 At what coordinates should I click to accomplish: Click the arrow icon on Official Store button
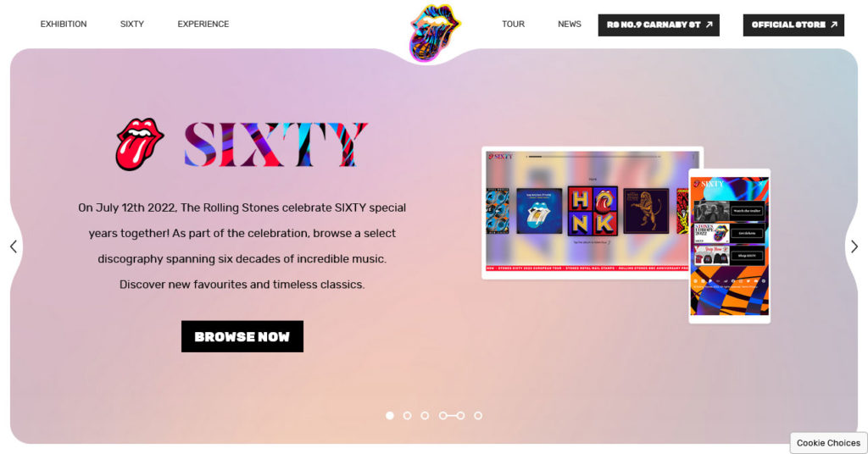click(x=834, y=25)
